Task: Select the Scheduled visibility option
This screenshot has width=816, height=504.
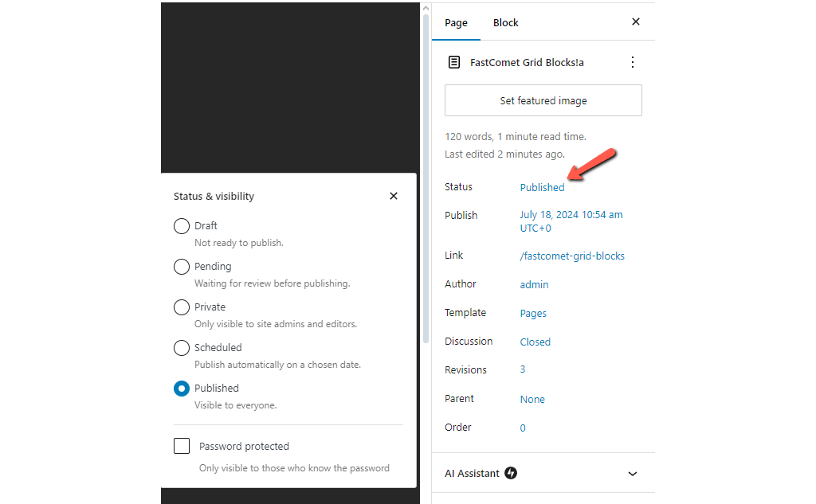Action: [x=181, y=348]
